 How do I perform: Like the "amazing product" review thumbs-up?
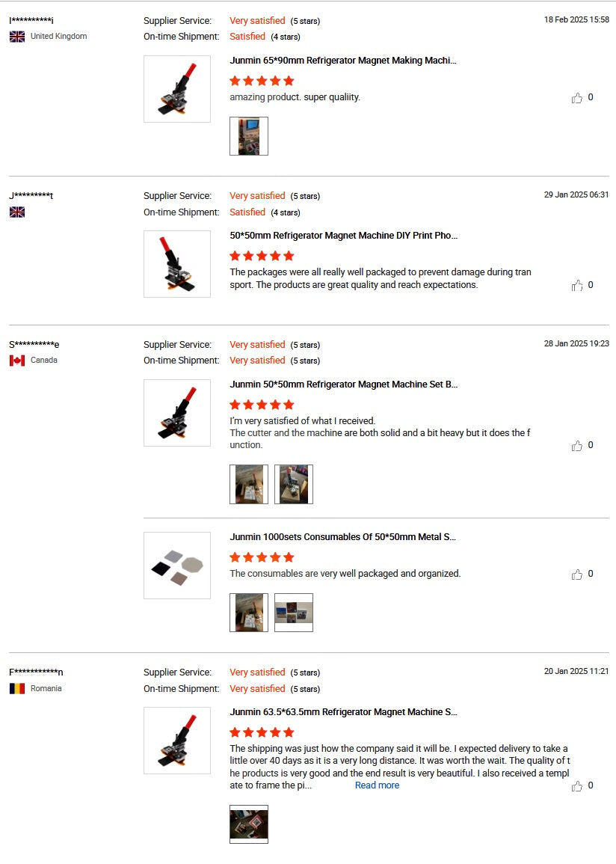click(577, 97)
